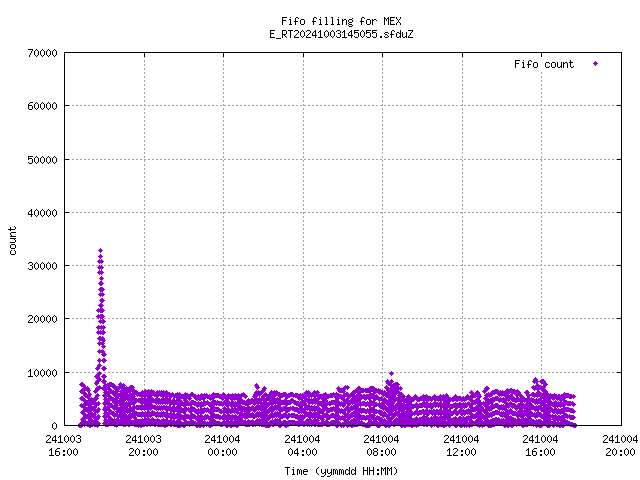Click the isolated data point near 10000 after 08:00
The width and height of the screenshot is (640, 480).
click(391, 373)
